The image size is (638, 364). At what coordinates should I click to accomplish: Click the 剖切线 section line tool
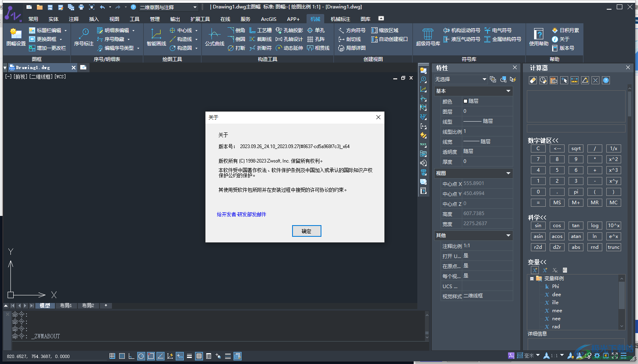349,39
